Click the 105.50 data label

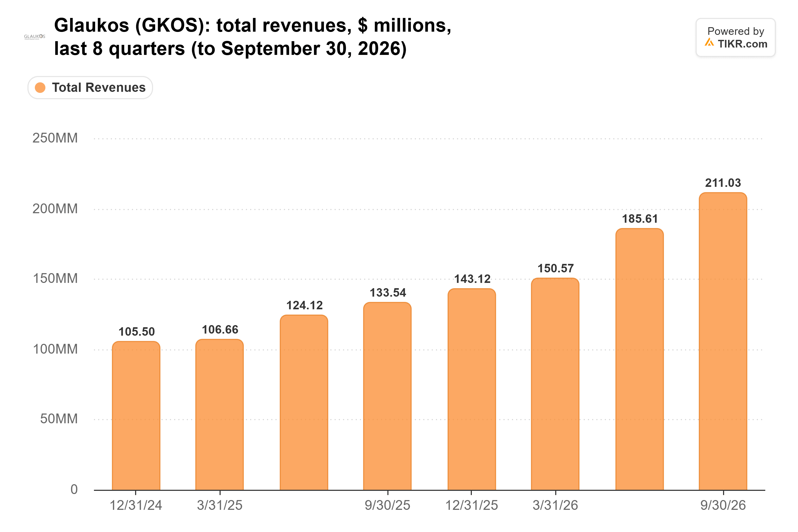136,331
